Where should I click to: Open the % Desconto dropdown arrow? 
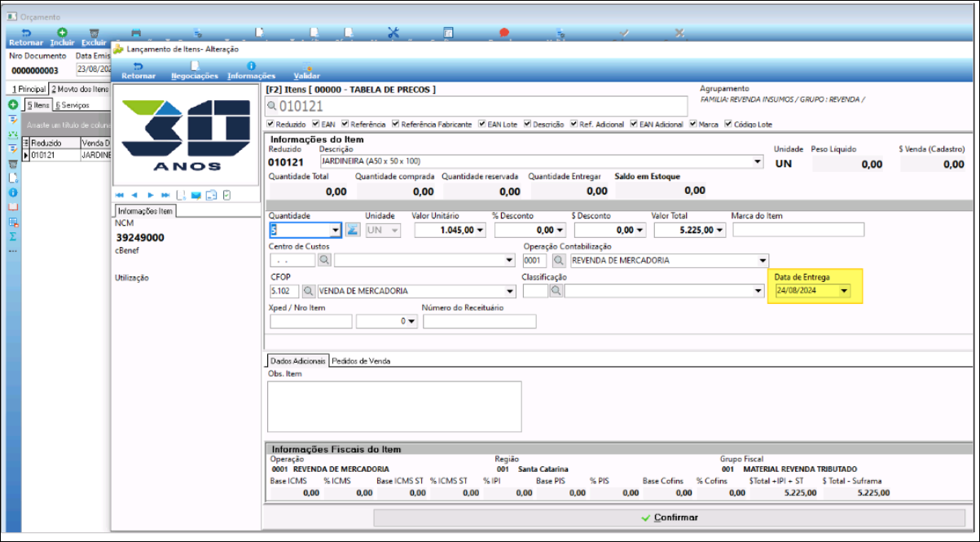[561, 231]
